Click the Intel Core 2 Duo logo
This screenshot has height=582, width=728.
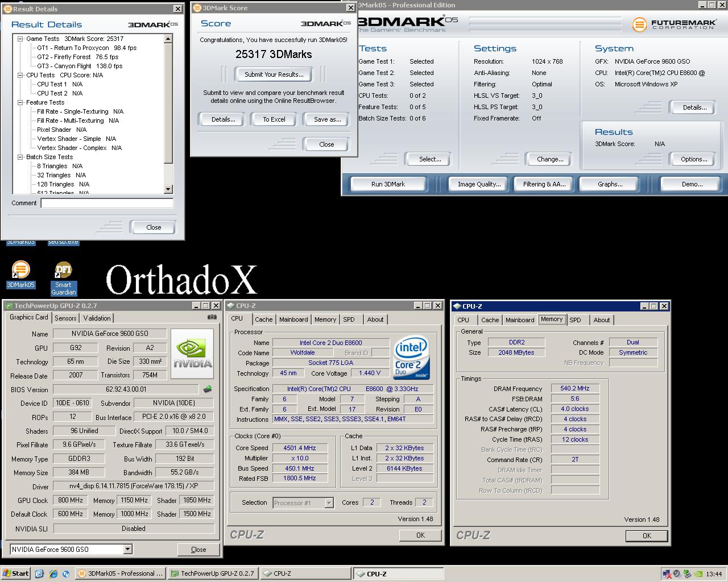[411, 357]
